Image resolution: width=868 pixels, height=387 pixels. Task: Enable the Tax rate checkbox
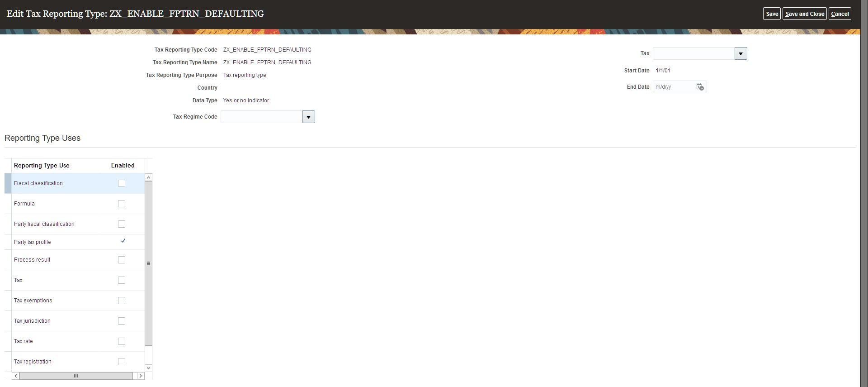[x=122, y=341]
